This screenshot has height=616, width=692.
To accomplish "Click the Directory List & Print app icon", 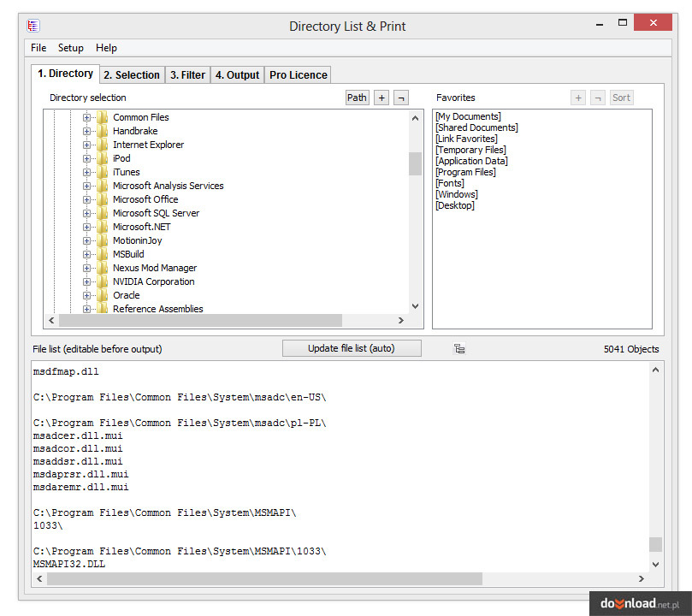I will tap(33, 26).
